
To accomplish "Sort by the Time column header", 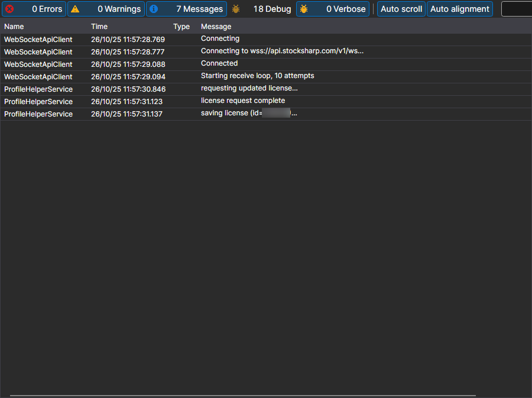I will pos(99,27).
